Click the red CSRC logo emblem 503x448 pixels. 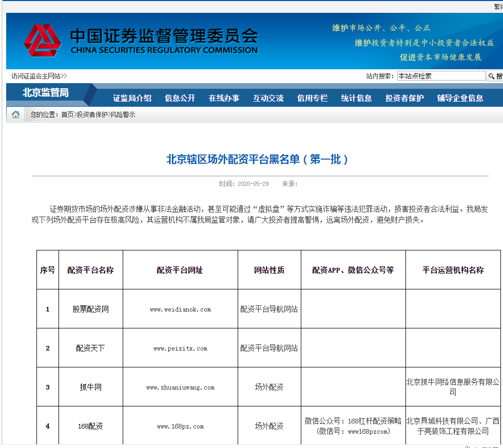(44, 41)
